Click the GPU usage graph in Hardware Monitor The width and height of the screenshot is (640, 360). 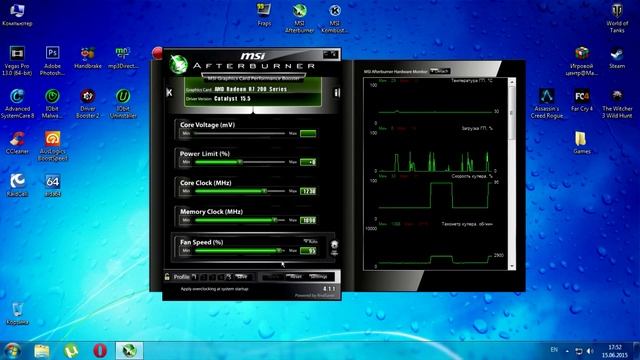pyautogui.click(x=435, y=151)
